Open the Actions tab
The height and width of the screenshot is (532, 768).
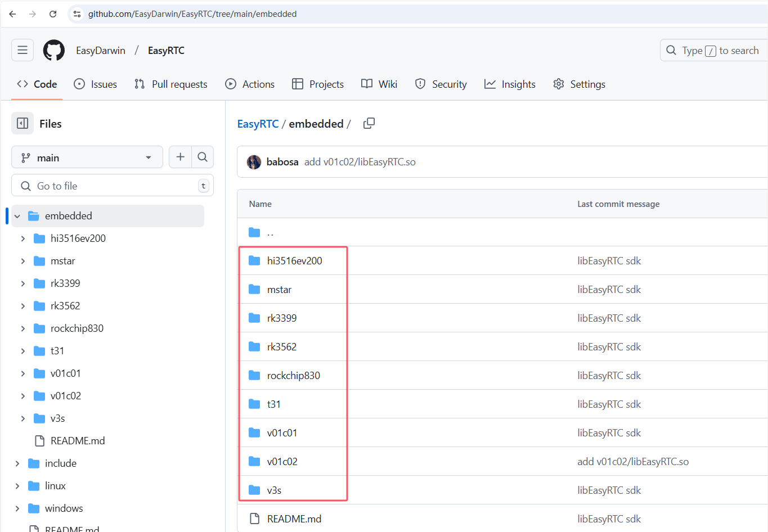tap(250, 84)
